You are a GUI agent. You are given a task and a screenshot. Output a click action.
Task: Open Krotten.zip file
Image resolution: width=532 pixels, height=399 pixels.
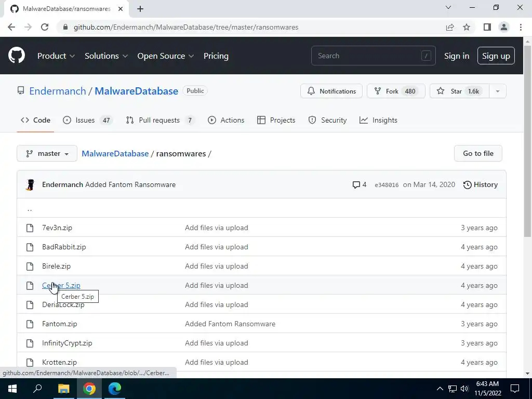pos(59,362)
